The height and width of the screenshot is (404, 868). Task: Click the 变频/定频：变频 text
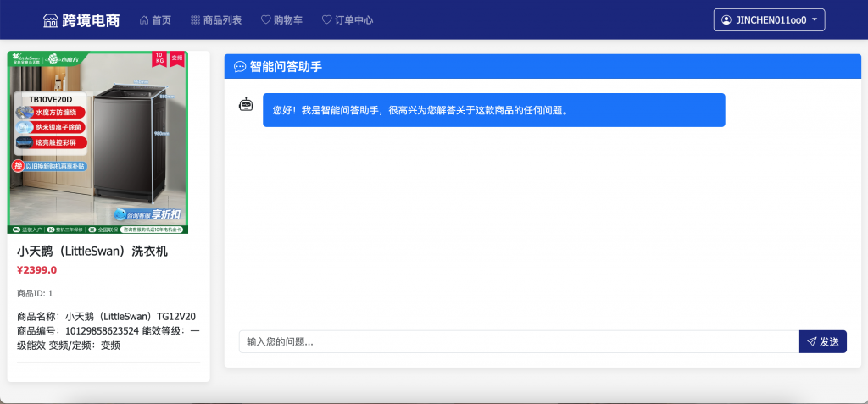coord(85,346)
